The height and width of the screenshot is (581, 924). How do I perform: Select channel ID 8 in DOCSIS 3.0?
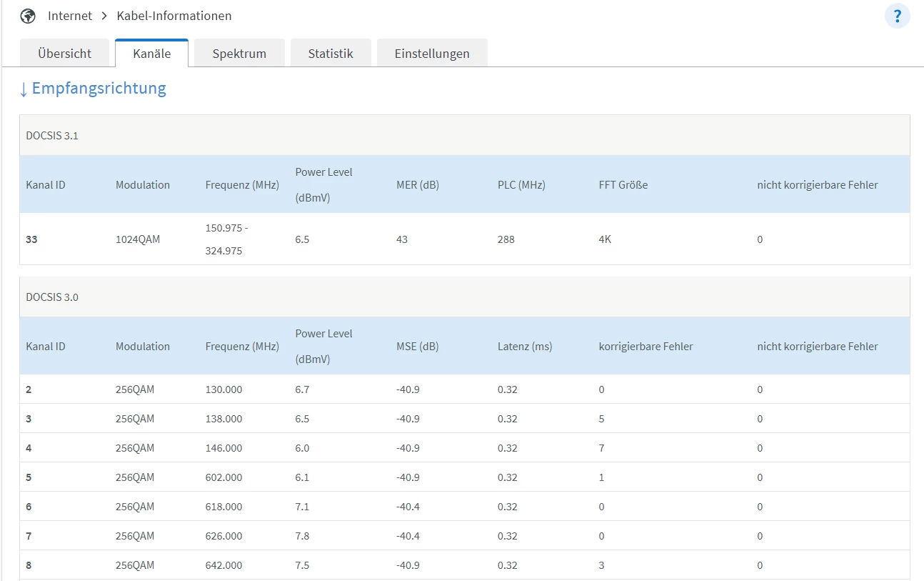click(x=29, y=565)
